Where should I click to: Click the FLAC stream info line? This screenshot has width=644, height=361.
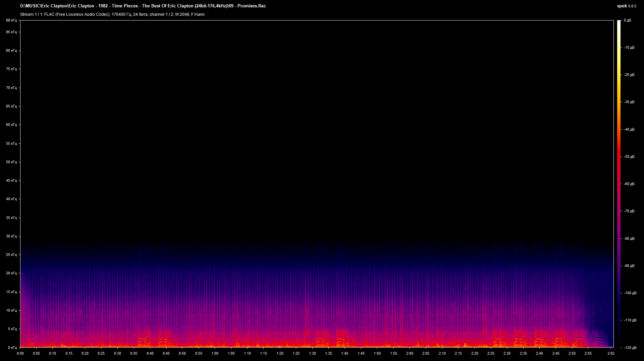pyautogui.click(x=112, y=14)
